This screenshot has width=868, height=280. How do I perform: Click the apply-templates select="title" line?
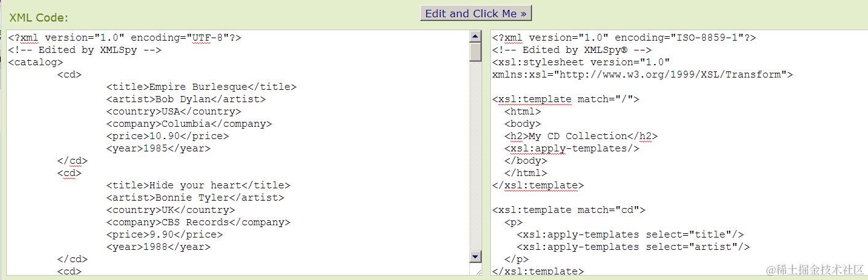(x=630, y=234)
